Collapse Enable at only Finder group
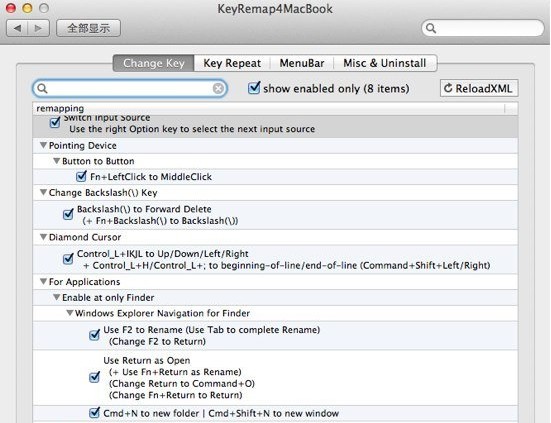This screenshot has width=551, height=423. (57, 297)
